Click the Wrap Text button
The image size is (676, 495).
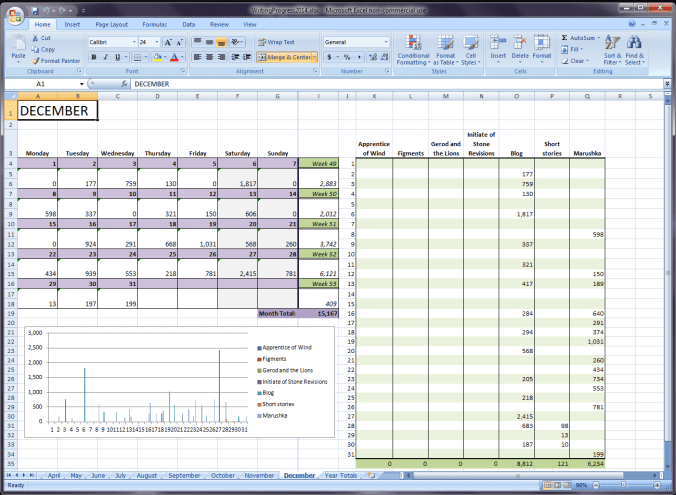pyautogui.click(x=277, y=42)
